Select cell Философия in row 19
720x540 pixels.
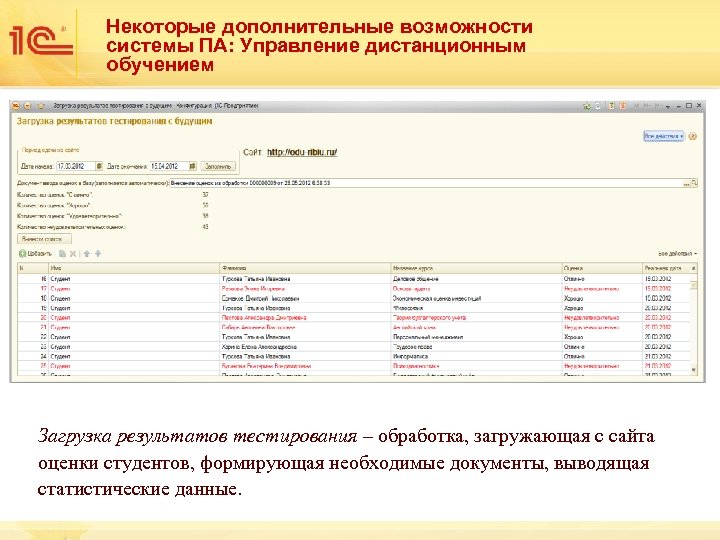tap(477, 308)
